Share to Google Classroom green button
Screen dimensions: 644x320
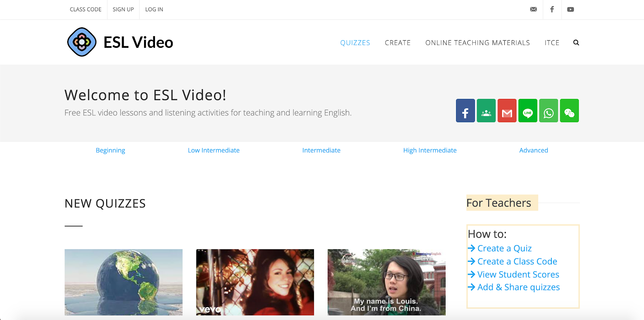(486, 111)
